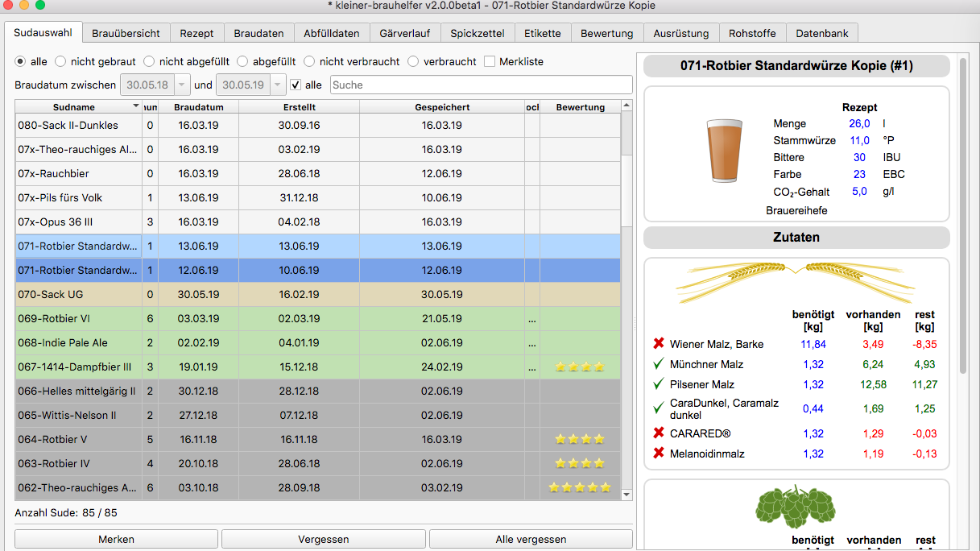Open the Rohstoffe tab
Viewport: 980px width, 551px height.
point(752,33)
